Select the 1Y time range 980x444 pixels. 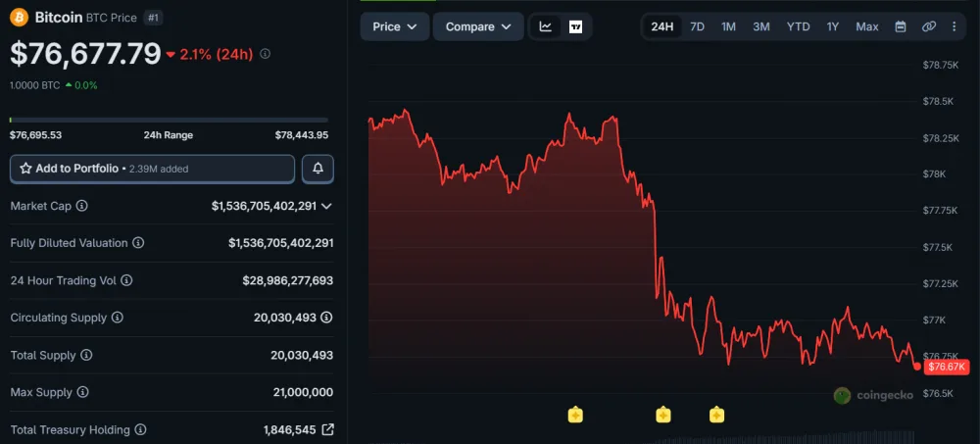[x=832, y=26]
